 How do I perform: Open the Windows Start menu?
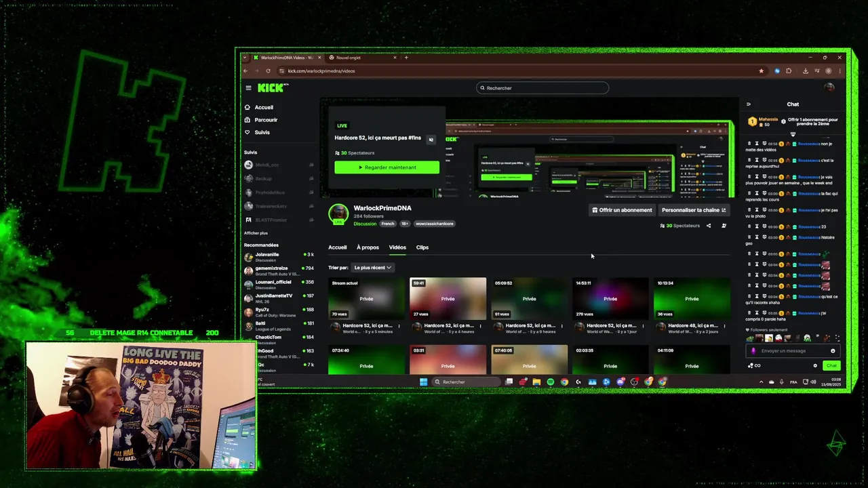(x=424, y=382)
